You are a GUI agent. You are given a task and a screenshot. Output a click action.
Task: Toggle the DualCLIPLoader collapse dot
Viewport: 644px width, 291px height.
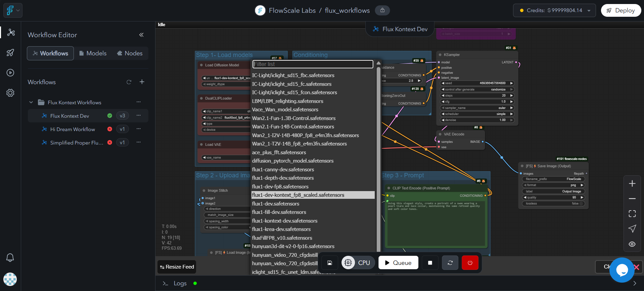click(201, 98)
